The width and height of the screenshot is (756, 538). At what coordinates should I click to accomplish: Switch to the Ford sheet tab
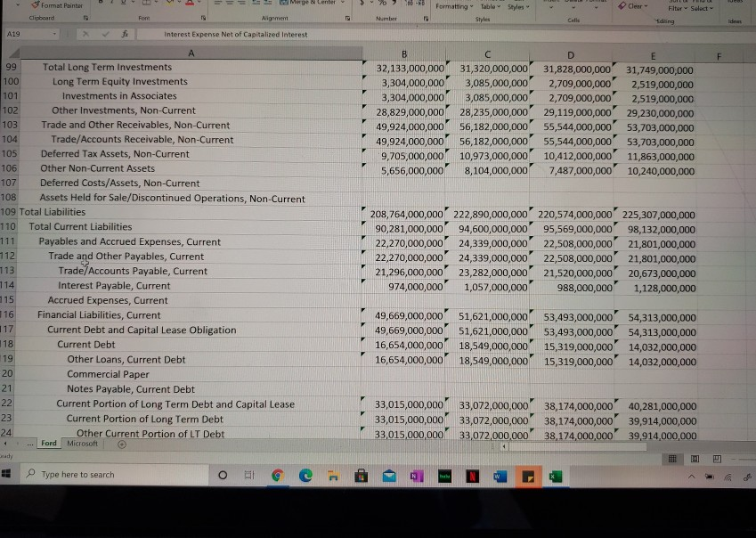pyautogui.click(x=49, y=443)
